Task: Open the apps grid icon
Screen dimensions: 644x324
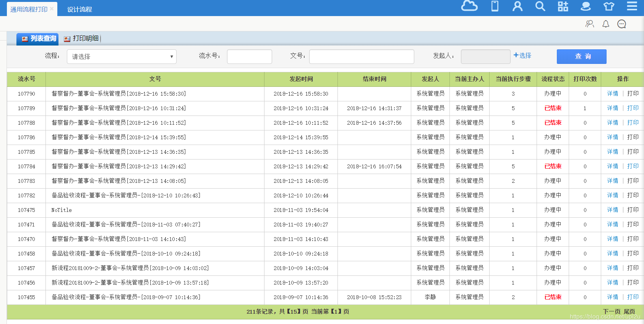Action: coord(563,6)
